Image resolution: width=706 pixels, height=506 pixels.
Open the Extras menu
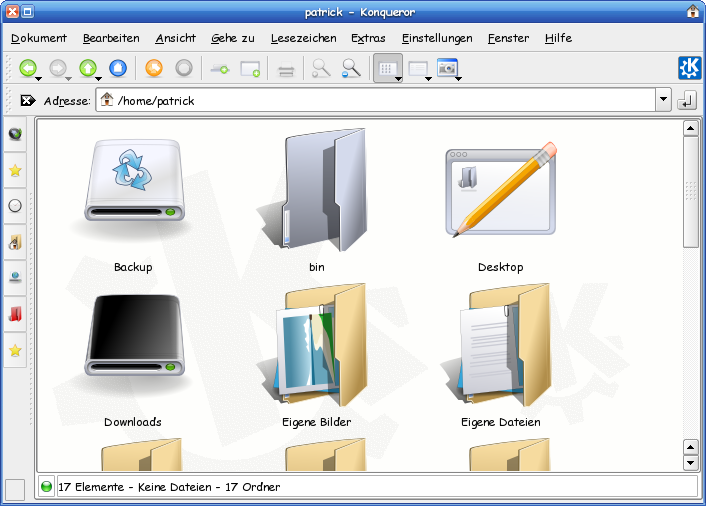[368, 38]
